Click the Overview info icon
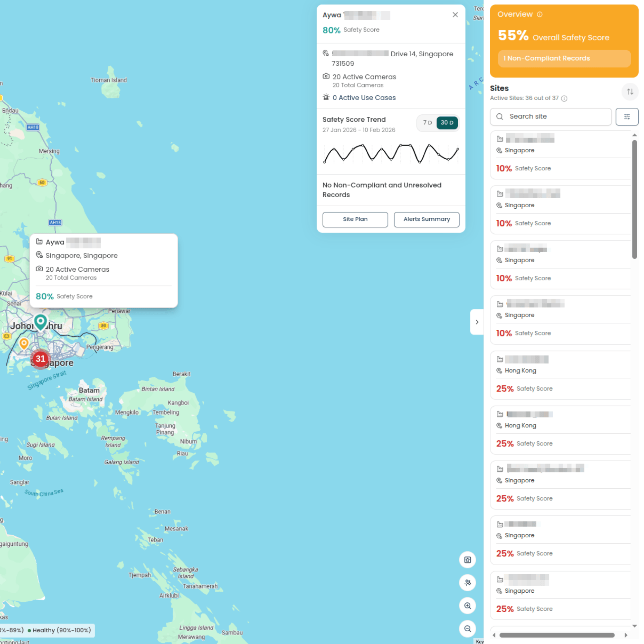The image size is (644, 644). pyautogui.click(x=539, y=14)
